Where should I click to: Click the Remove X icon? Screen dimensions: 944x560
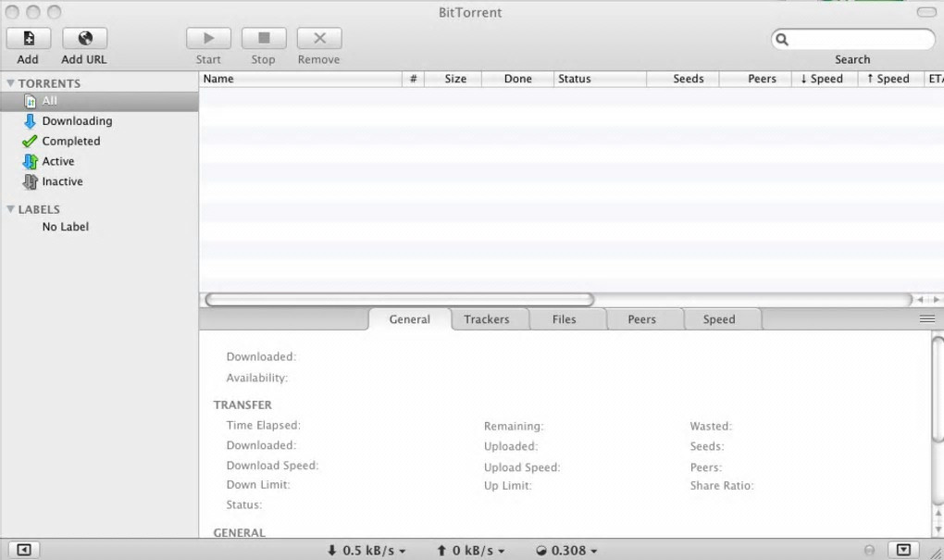[x=319, y=39]
